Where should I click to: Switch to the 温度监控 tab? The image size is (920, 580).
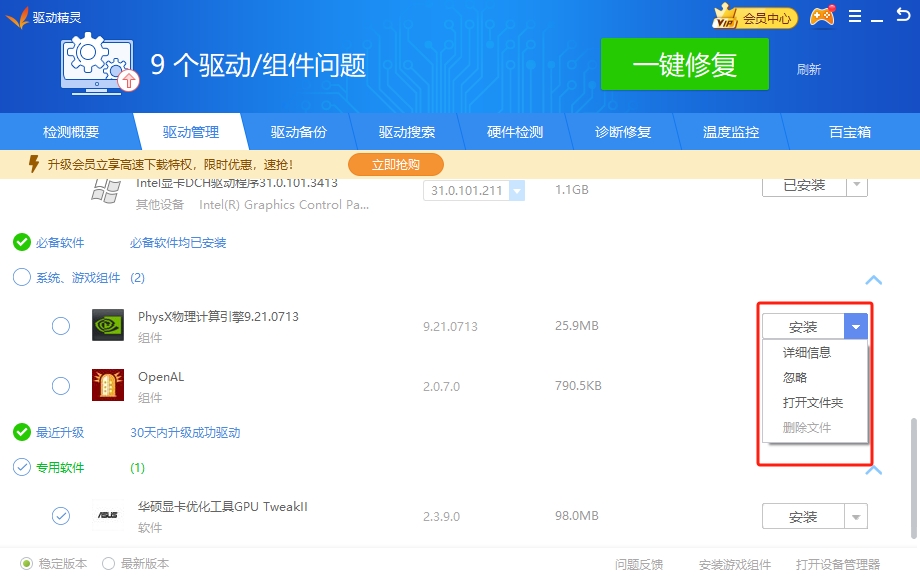(731, 132)
